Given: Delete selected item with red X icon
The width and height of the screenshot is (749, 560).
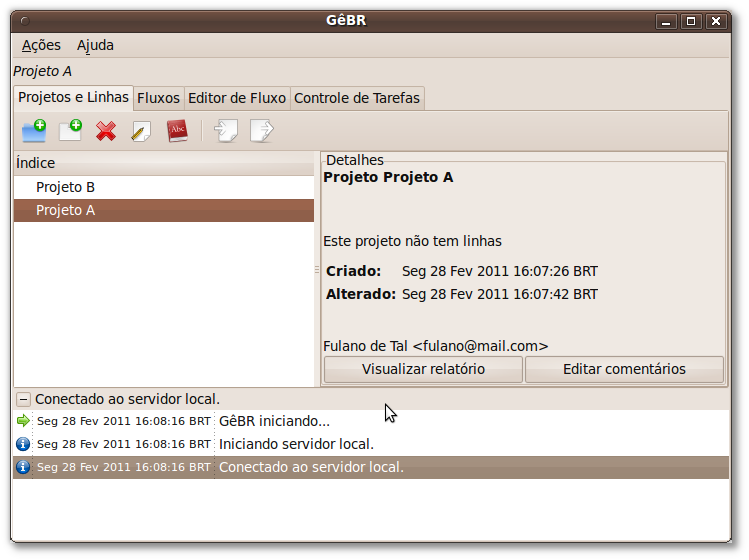Looking at the screenshot, I should click(x=106, y=131).
